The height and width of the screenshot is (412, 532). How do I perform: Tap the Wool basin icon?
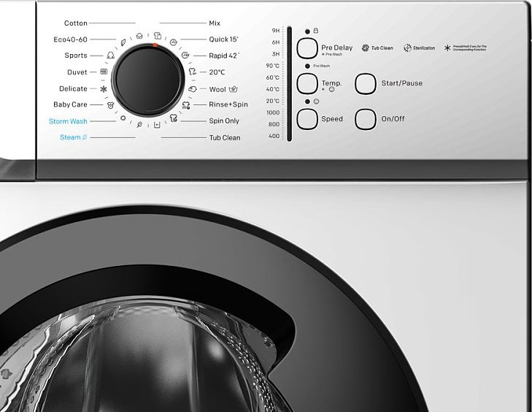coord(192,89)
